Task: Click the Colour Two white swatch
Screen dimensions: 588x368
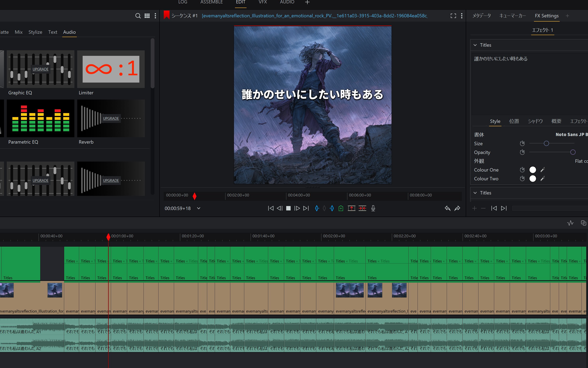Action: click(533, 179)
